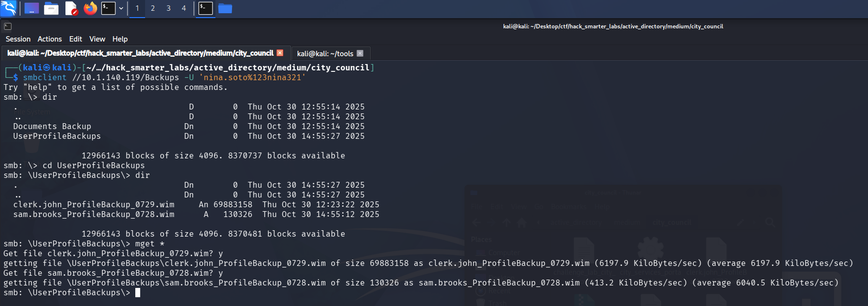868x306 pixels.
Task: Open the Actions menu
Action: [x=50, y=39]
